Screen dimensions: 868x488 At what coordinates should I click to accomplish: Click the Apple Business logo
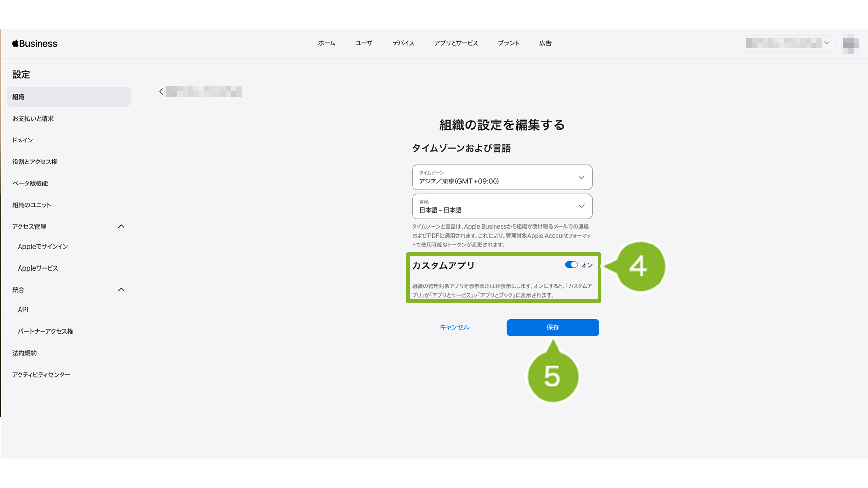click(x=35, y=43)
